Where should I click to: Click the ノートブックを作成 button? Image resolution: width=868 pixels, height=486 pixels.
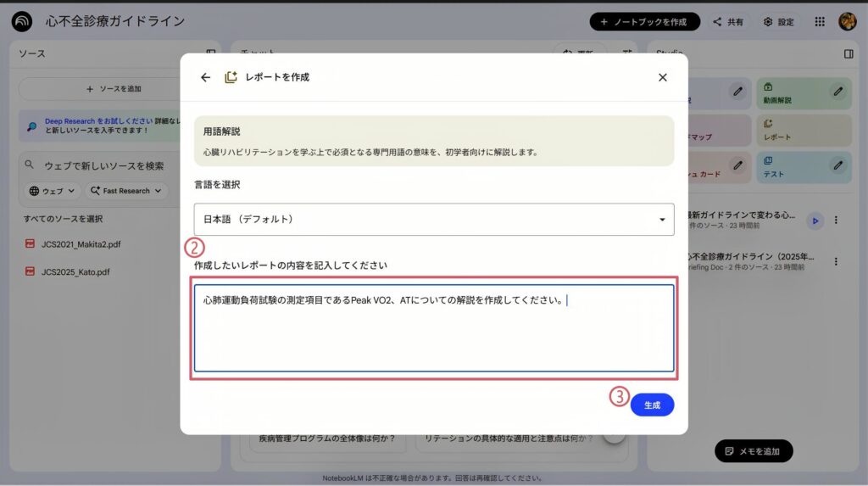click(x=644, y=22)
